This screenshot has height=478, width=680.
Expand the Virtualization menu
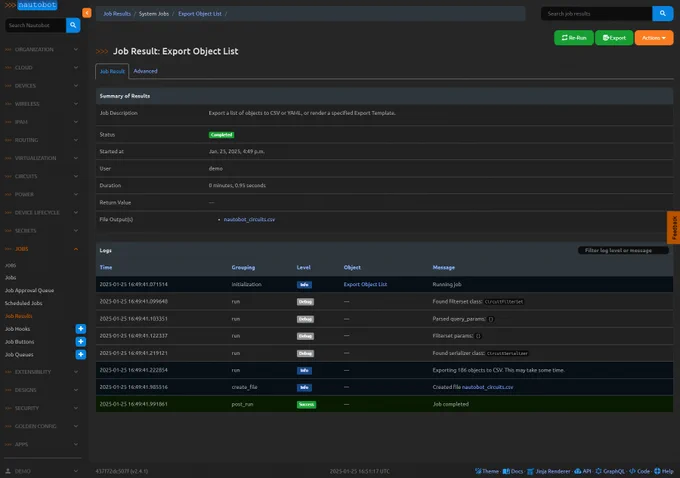42,158
